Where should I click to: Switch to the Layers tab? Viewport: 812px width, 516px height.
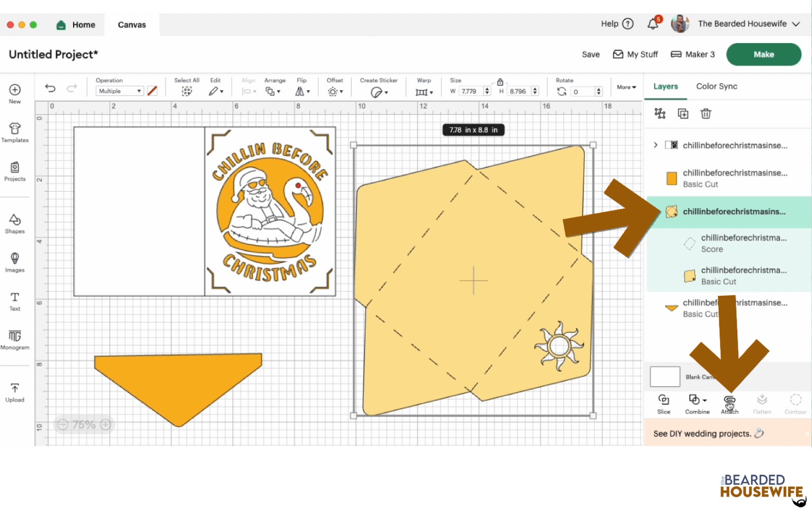[x=665, y=86]
